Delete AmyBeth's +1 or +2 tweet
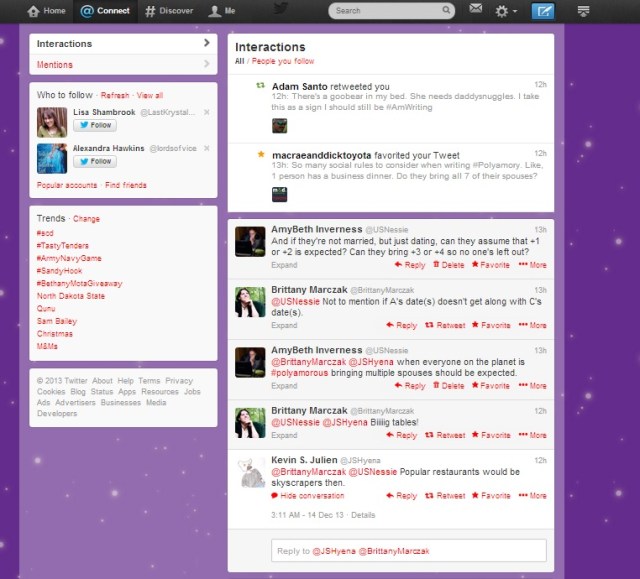Image resolution: width=640 pixels, height=579 pixels. (449, 265)
